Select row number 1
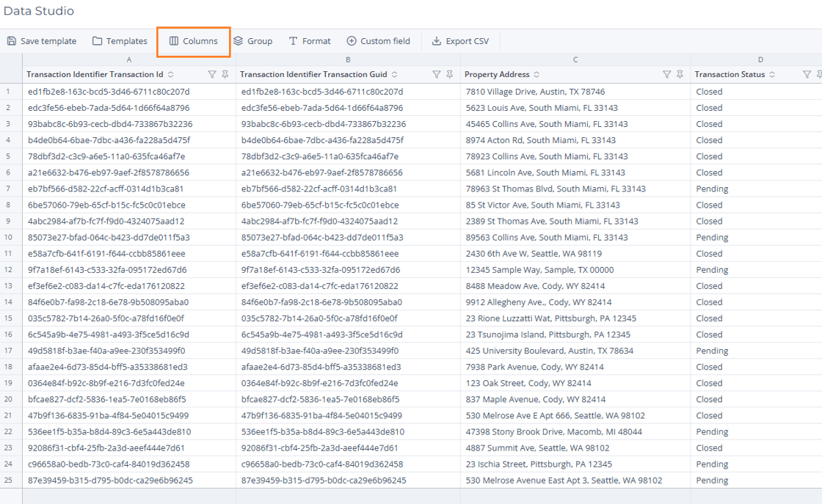This screenshot has height=504, width=822. [11, 92]
